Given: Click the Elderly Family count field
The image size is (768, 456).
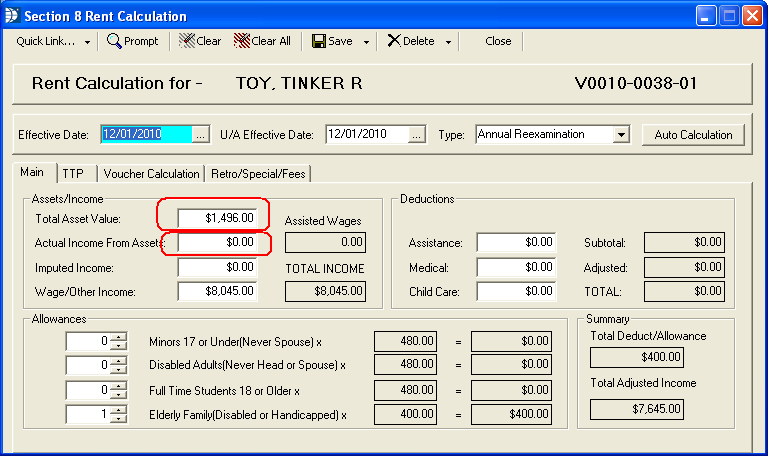Looking at the screenshot, I should 88,414.
